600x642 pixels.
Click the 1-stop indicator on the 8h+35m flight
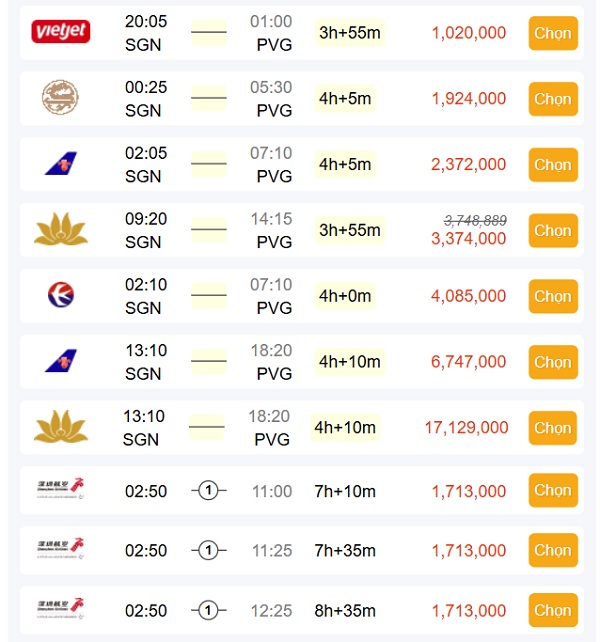point(208,610)
